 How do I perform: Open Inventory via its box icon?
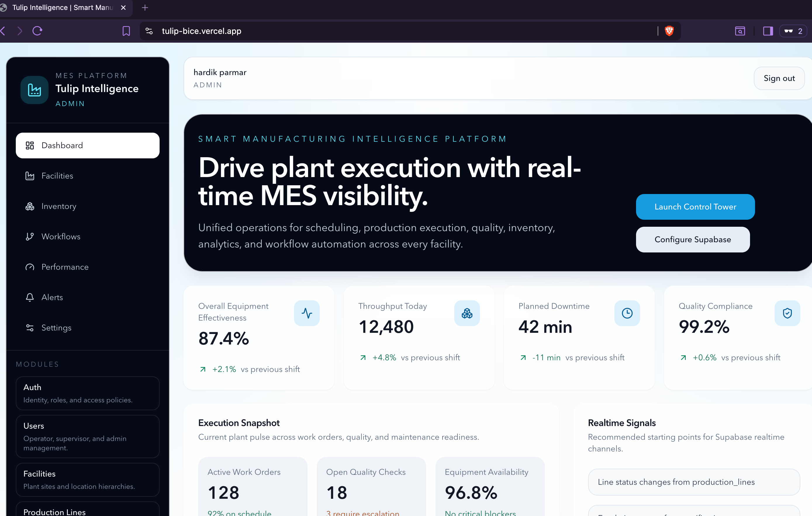click(30, 206)
